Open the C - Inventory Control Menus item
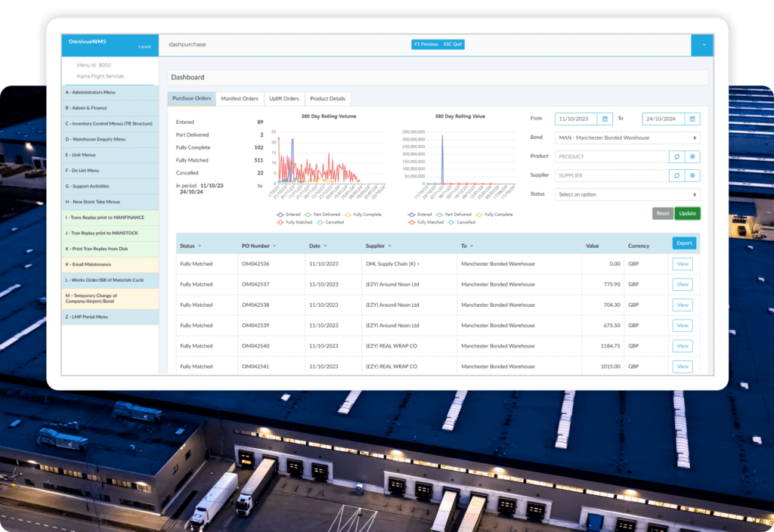 [110, 123]
